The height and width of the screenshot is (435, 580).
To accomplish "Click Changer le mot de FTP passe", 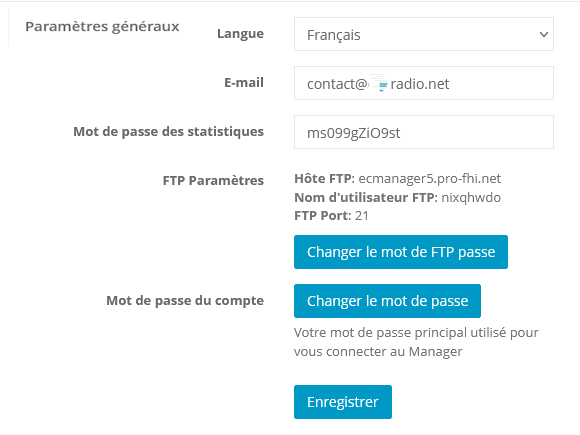I will pos(401,252).
